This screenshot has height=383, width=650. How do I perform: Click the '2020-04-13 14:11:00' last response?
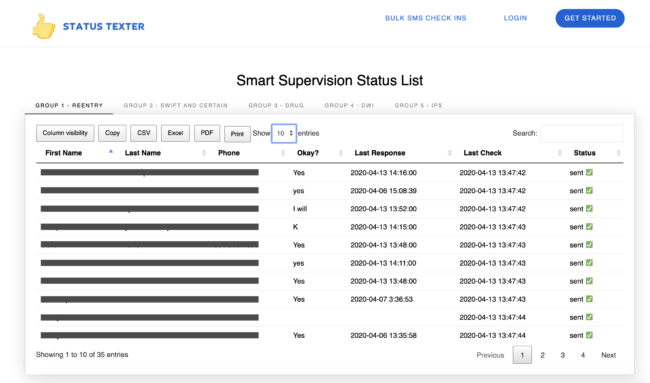(383, 263)
